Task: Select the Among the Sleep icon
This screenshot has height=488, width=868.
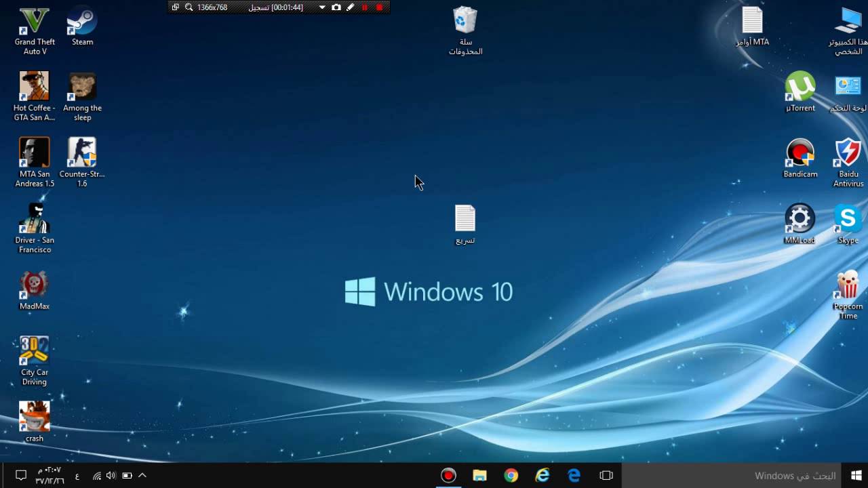Action: click(82, 97)
